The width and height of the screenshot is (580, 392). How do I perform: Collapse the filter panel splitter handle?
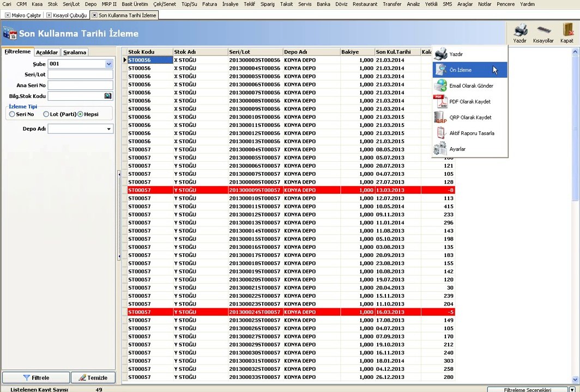[119, 215]
